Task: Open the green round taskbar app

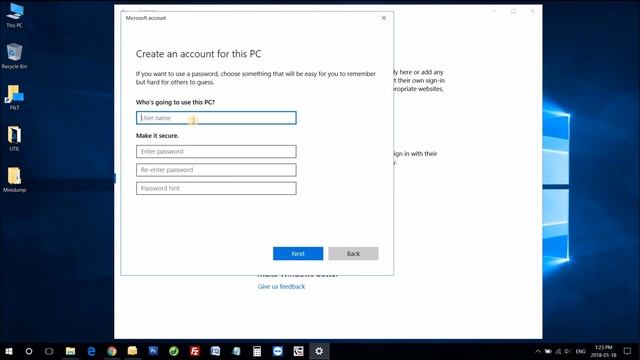Action: click(x=174, y=351)
